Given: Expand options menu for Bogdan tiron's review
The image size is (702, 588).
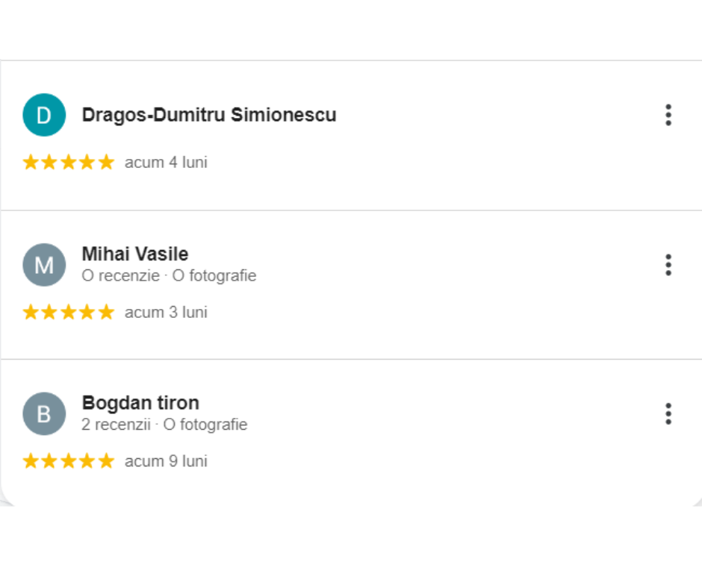Looking at the screenshot, I should pos(668,413).
